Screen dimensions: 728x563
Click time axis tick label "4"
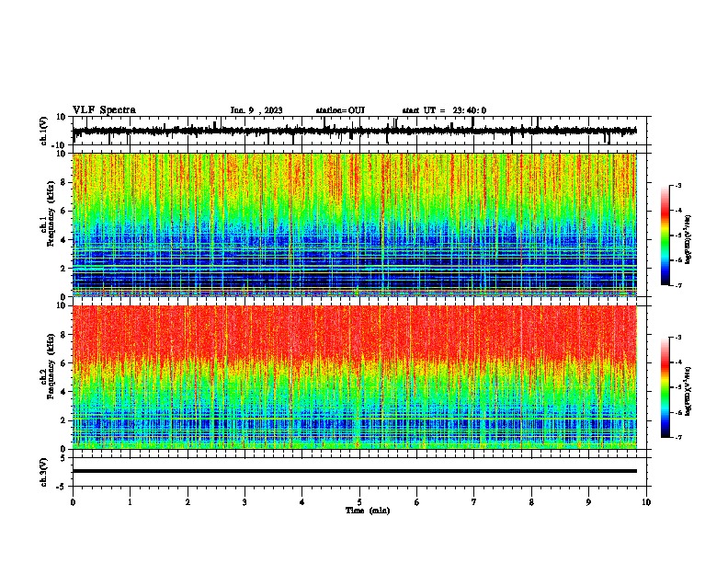302,502
